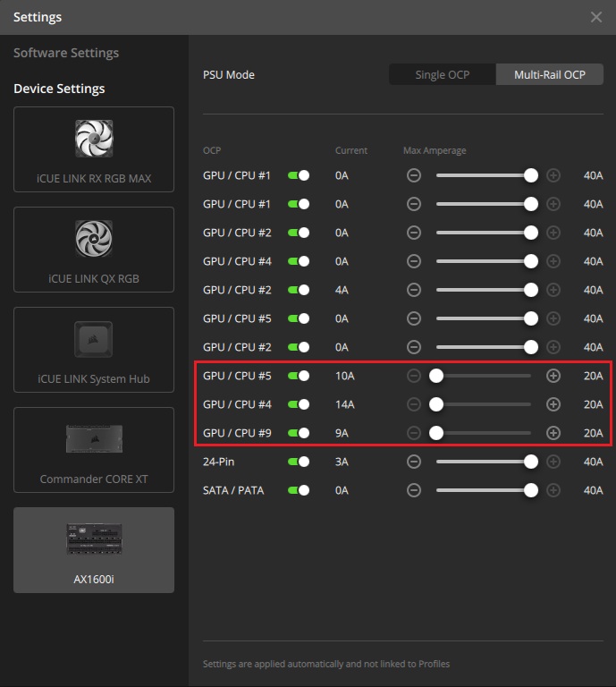Screen dimensions: 616x687
Task: Toggle the GPU / CPU #9 OCP switch
Action: pos(299,433)
